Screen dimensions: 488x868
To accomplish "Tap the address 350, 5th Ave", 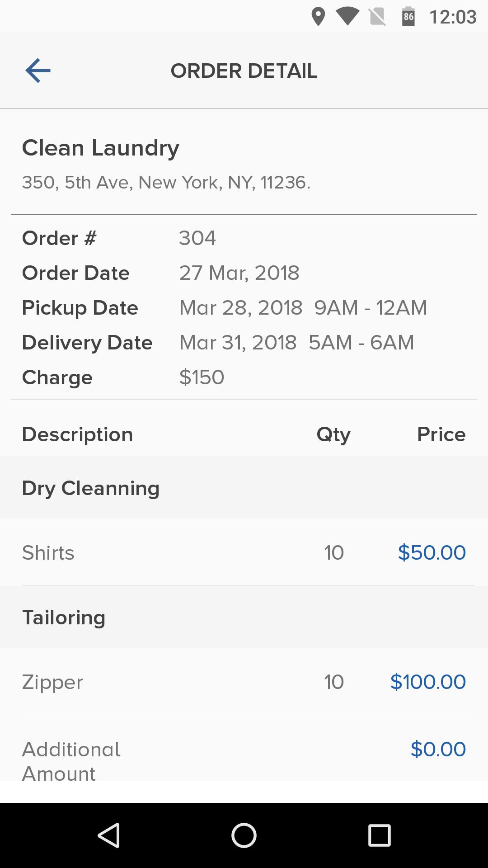I will 166,183.
